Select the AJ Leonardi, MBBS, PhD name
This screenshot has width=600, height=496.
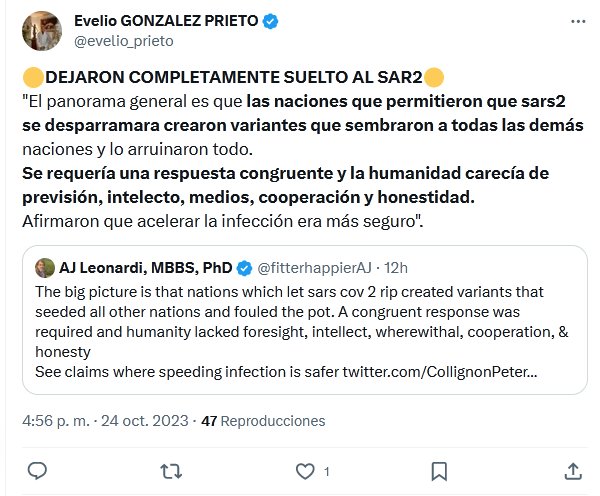point(148,268)
